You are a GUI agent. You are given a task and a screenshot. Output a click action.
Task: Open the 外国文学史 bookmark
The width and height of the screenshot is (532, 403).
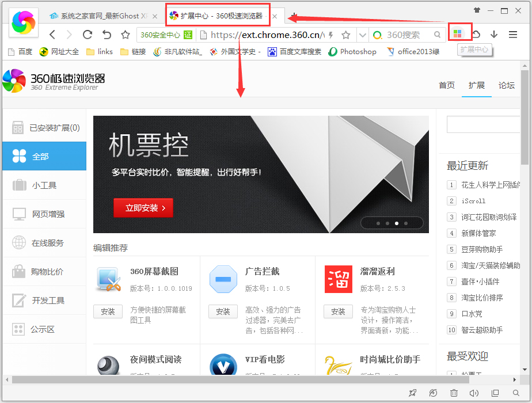[235, 52]
